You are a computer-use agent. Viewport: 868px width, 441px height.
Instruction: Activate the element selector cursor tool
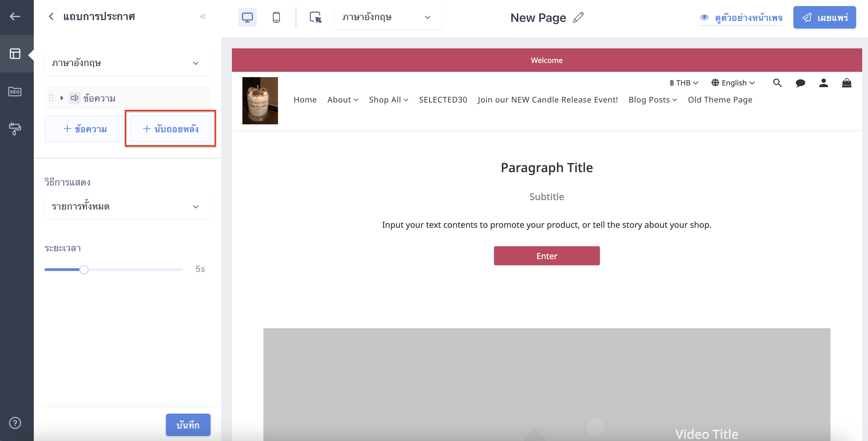pos(315,17)
